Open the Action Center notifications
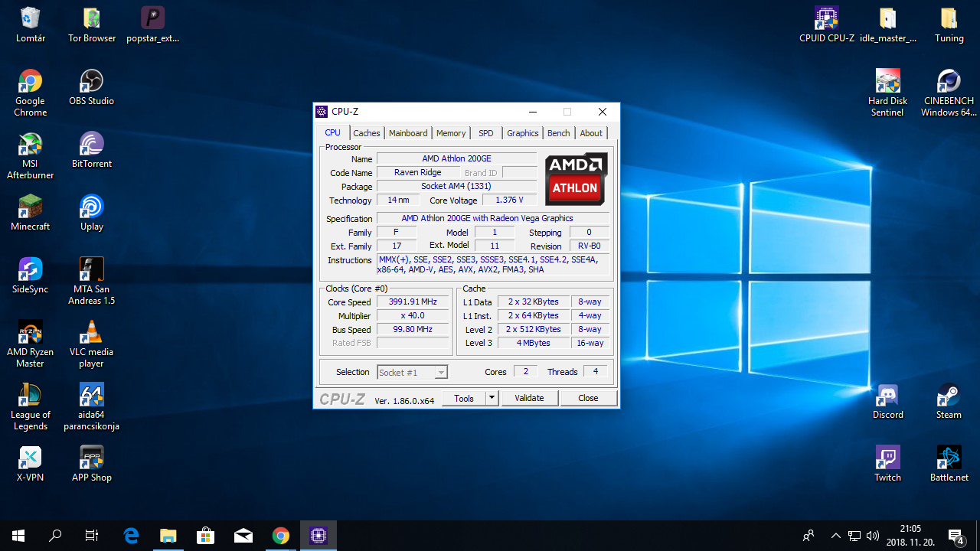The width and height of the screenshot is (980, 551). click(956, 536)
